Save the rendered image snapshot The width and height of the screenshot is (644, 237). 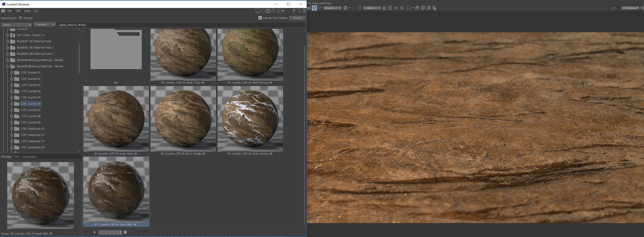point(417,8)
